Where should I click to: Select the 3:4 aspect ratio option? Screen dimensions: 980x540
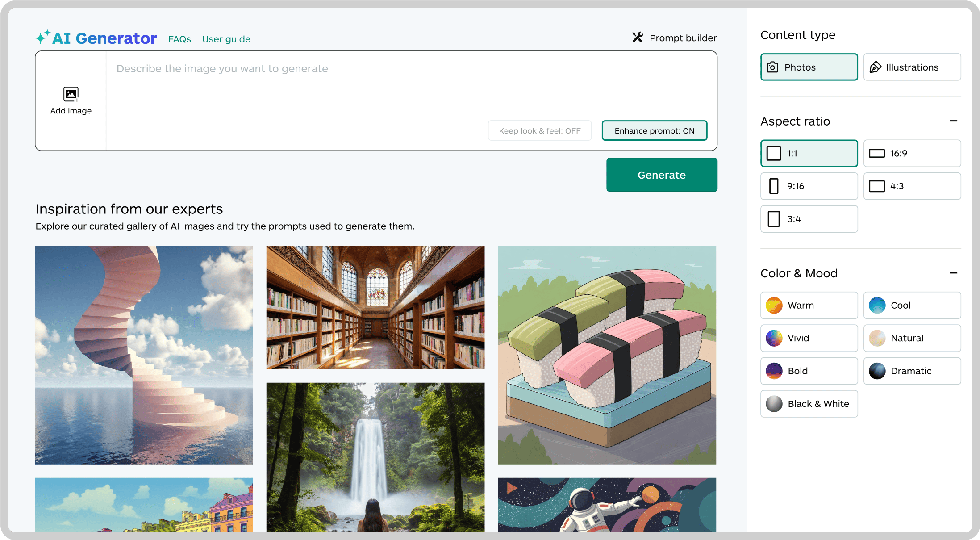tap(809, 219)
